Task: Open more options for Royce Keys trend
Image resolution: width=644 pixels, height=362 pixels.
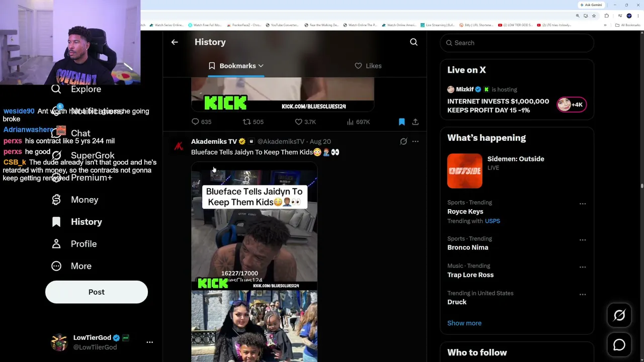Action: pos(583,204)
